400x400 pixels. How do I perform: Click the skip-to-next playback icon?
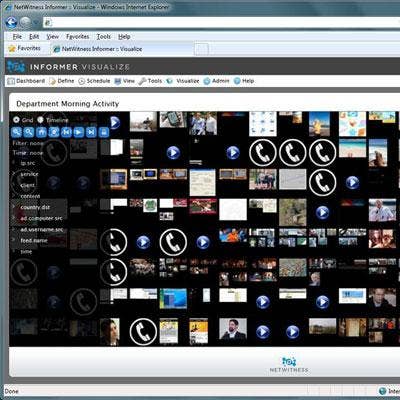91,132
